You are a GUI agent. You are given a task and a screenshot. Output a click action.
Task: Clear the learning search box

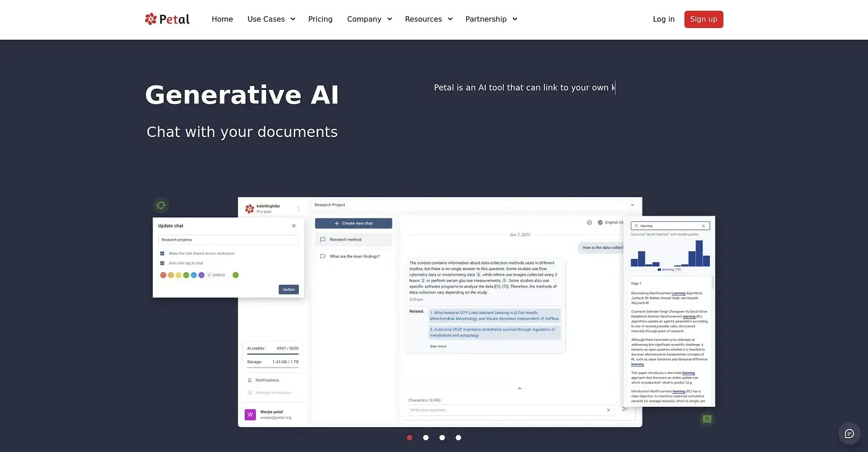703,226
